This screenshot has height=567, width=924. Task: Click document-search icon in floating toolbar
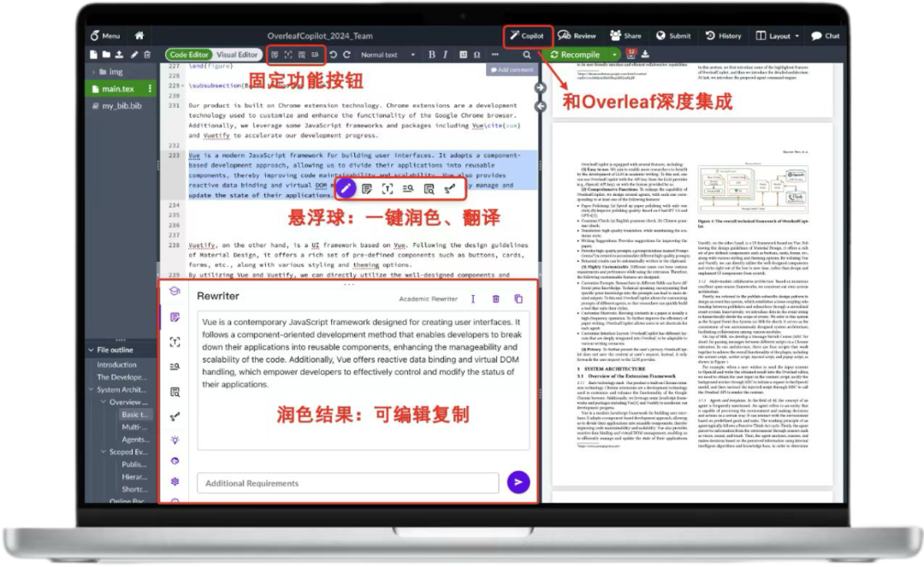tap(429, 189)
